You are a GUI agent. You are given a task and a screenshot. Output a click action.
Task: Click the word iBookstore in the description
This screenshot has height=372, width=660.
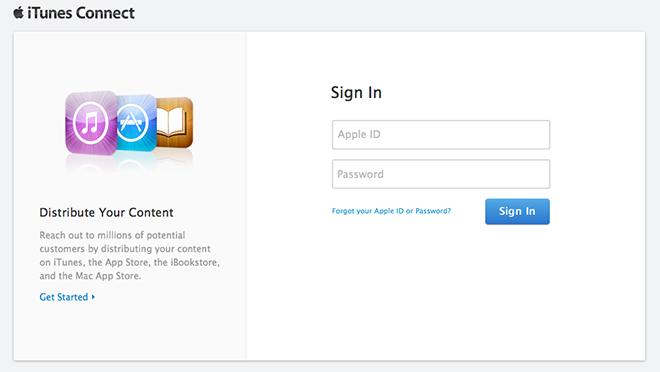click(194, 262)
